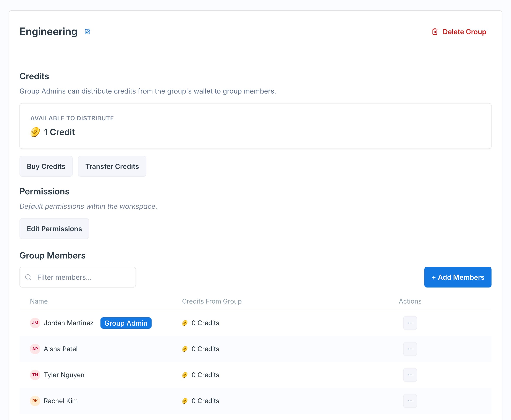Click the RK avatar for Rachel Kim
The height and width of the screenshot is (420, 511).
click(x=35, y=401)
